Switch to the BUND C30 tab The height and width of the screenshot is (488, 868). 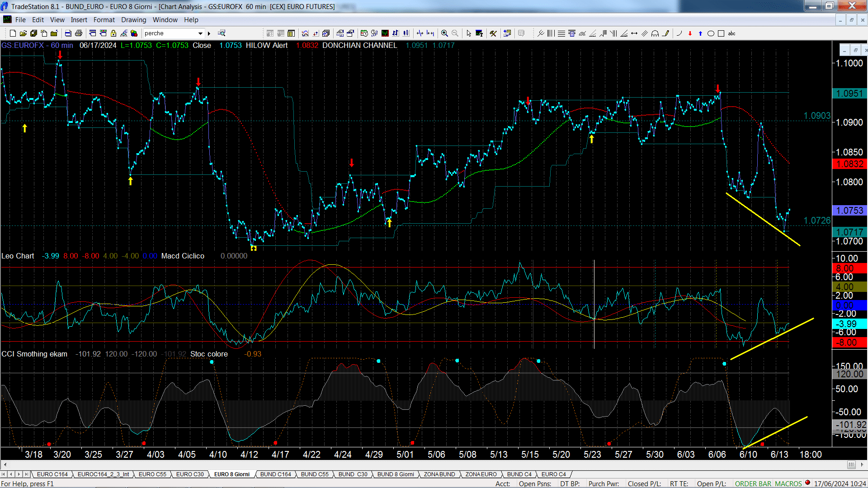(x=353, y=474)
